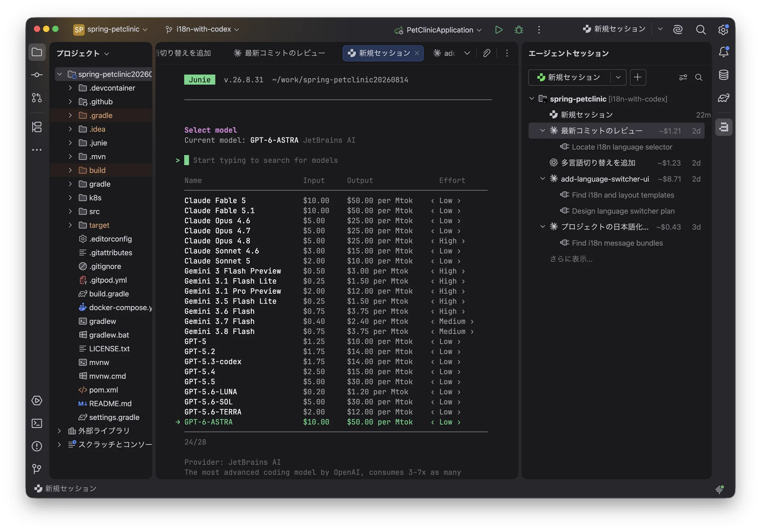Viewport: 761px width, 532px height.
Task: Open the Git tool window icon
Action: pos(37,469)
